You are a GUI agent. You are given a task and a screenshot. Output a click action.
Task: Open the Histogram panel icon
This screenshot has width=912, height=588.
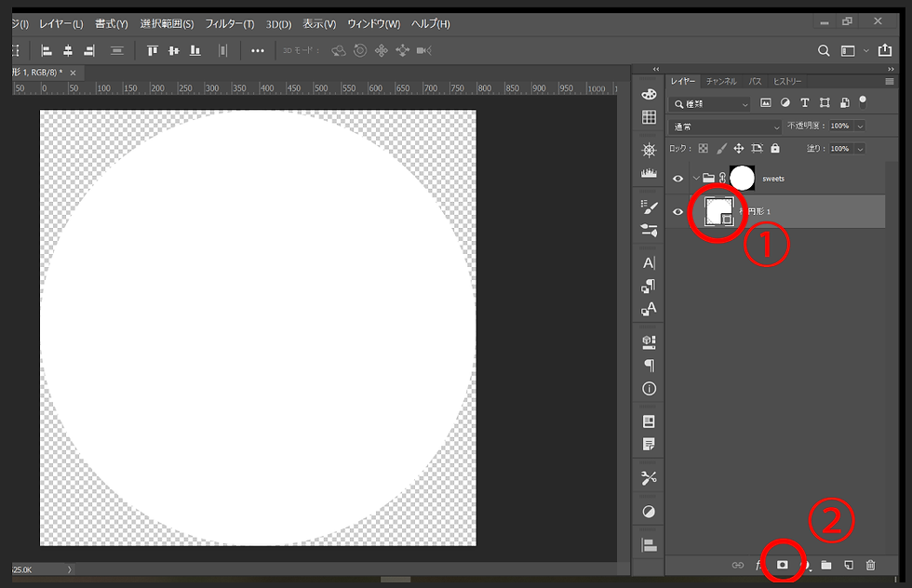[x=649, y=173]
